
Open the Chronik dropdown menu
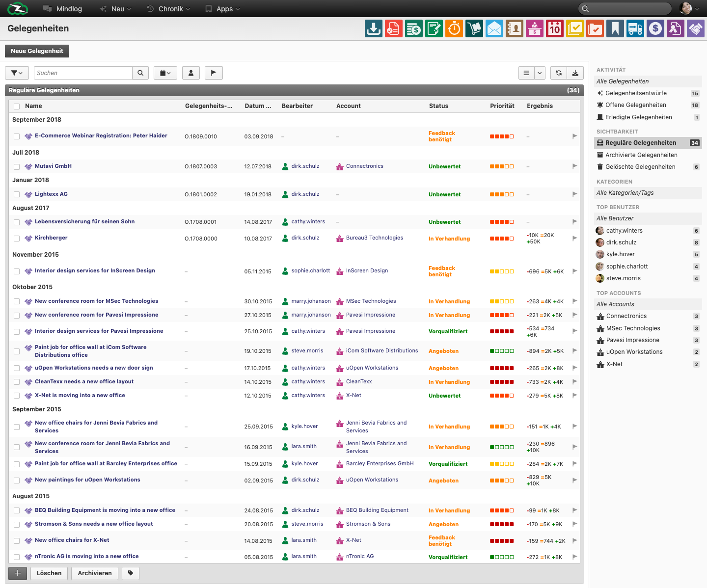click(x=168, y=9)
